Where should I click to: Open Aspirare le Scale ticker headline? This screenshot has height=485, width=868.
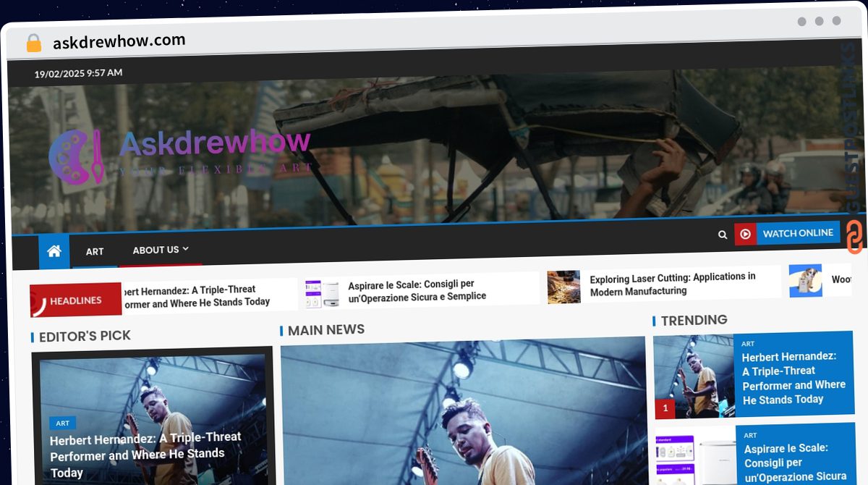tap(417, 290)
